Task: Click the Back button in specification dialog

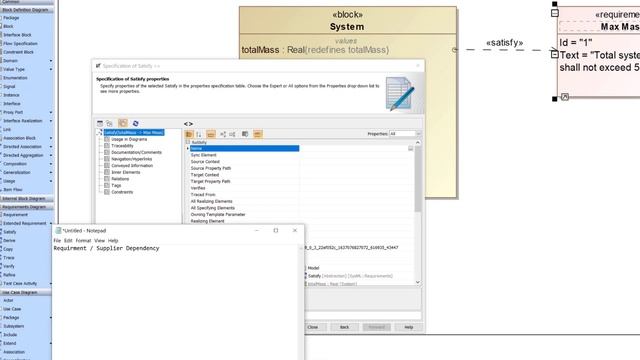Action: 344,327
